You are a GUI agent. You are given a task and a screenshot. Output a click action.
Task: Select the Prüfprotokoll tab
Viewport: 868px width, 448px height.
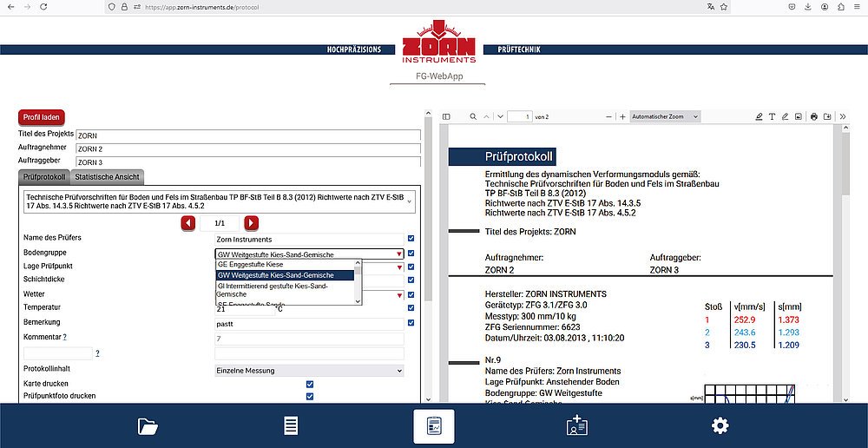(44, 176)
